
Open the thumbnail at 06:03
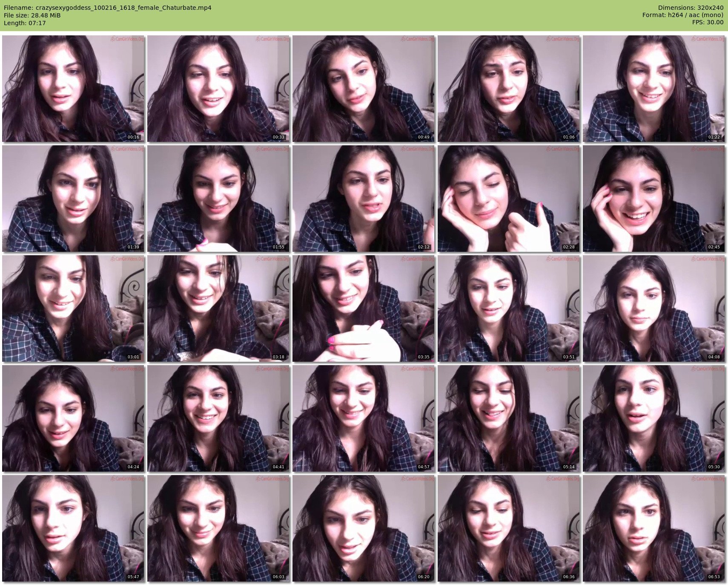click(218, 528)
